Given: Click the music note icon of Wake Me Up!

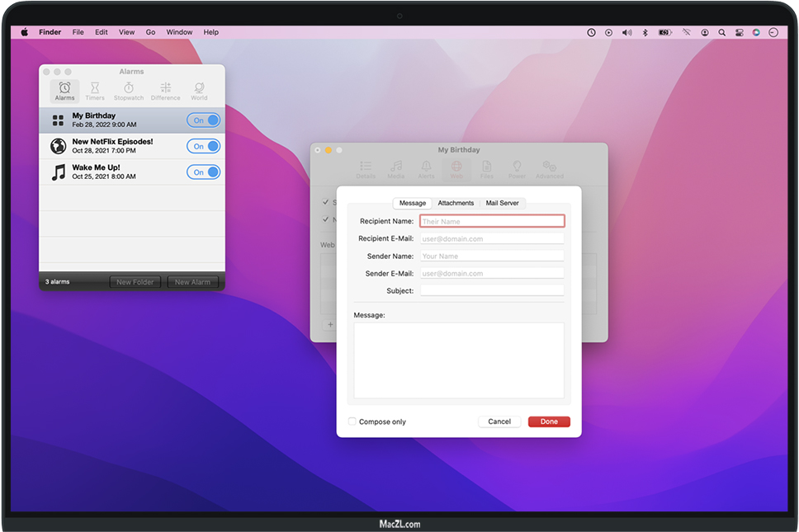Looking at the screenshot, I should point(58,172).
